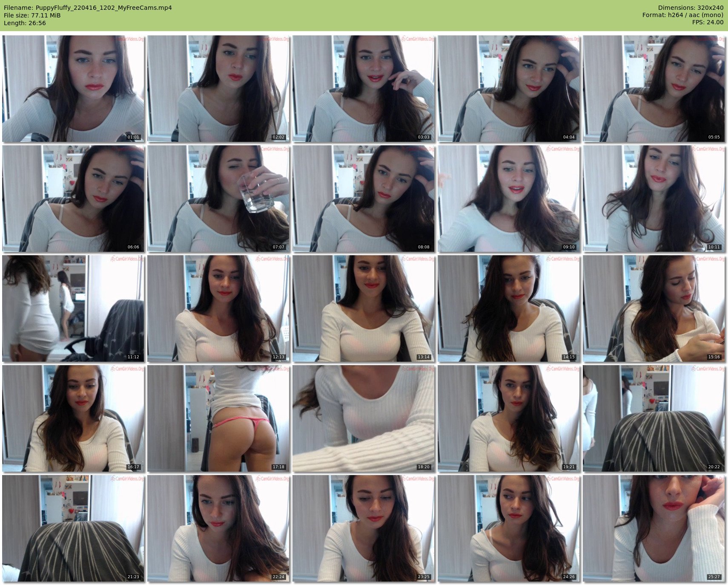
Task: Pick the thumbnail stamped 22:24
Action: coord(218,528)
